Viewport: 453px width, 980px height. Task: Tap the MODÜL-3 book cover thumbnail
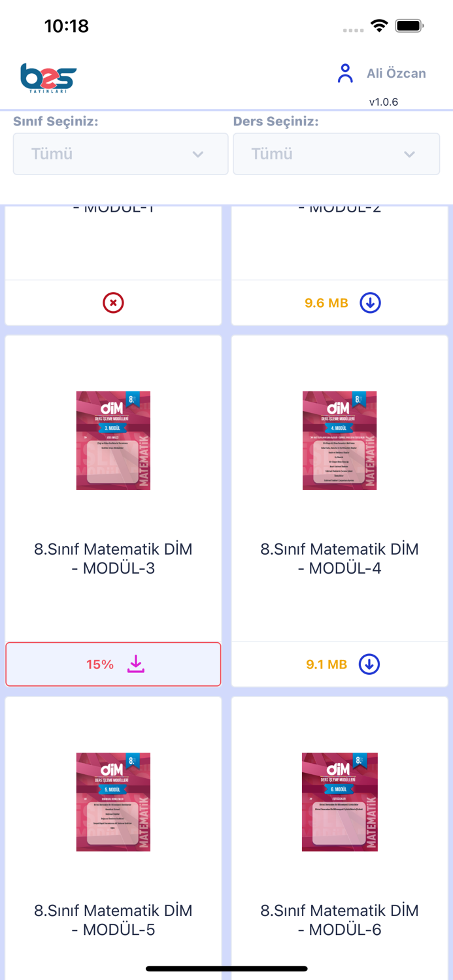pyautogui.click(x=113, y=440)
